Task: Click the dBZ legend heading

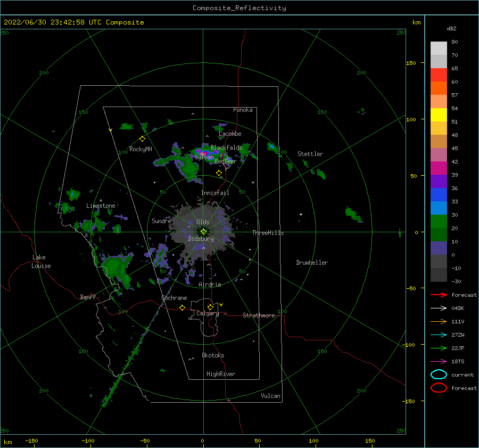Action: coord(451,29)
